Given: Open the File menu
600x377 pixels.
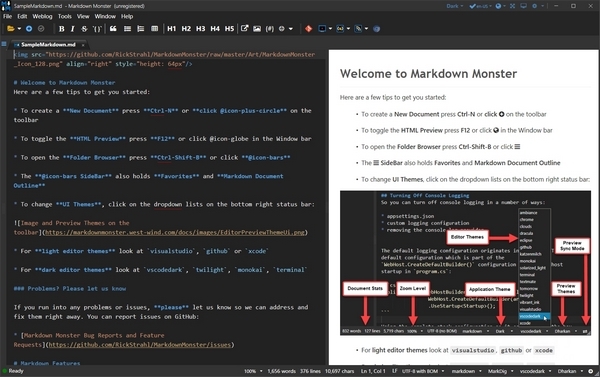Looking at the screenshot, I should [x=7, y=16].
